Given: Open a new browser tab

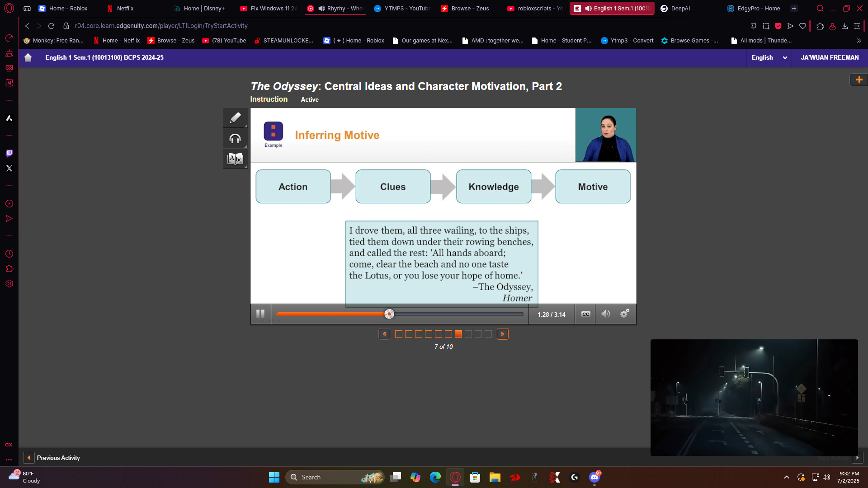Looking at the screenshot, I should tap(794, 9).
